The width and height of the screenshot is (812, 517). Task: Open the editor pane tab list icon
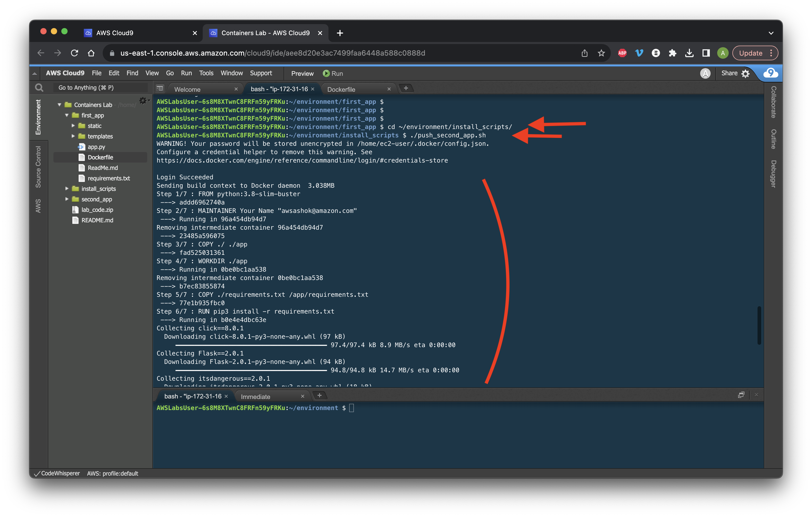point(160,88)
